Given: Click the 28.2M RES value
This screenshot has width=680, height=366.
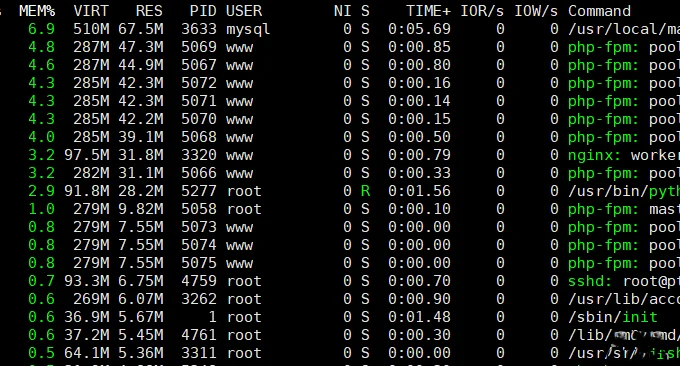Looking at the screenshot, I should click(141, 191).
